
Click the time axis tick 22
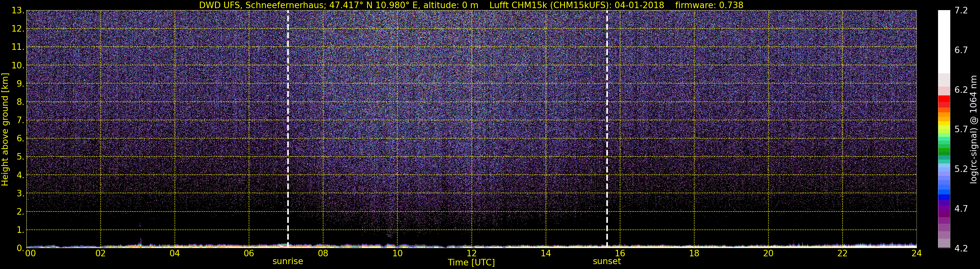[x=842, y=254]
